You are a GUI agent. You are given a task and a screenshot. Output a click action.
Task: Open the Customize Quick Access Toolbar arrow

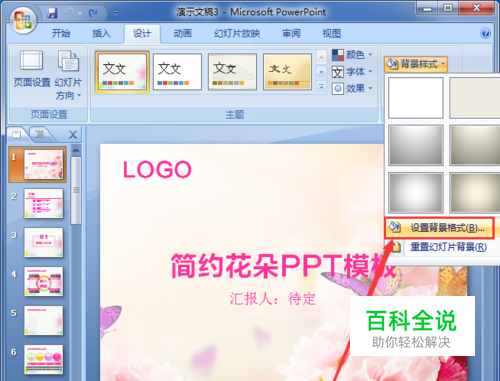[116, 13]
